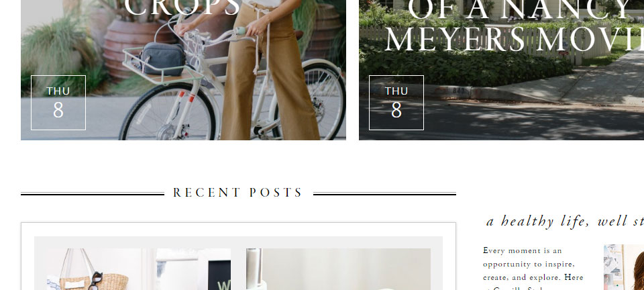Screen dimensions: 644x290
Task: Click the THU 8 date box on house post
Action: click(x=396, y=103)
